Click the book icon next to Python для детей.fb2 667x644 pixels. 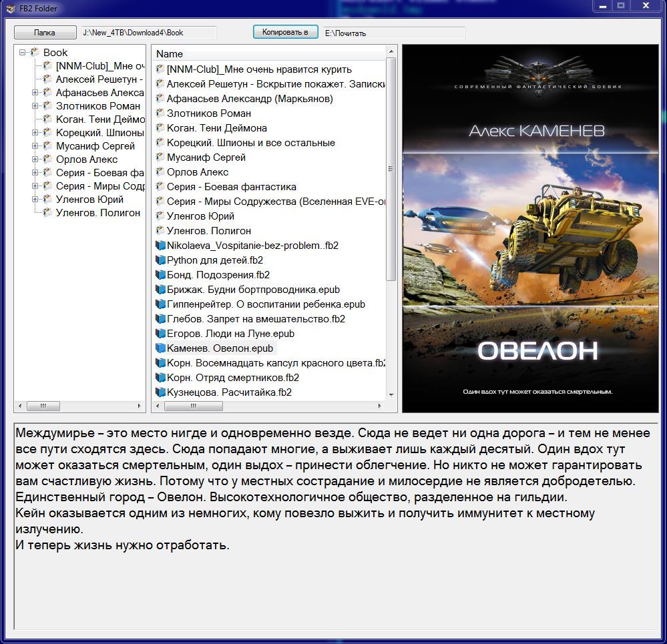(x=160, y=260)
